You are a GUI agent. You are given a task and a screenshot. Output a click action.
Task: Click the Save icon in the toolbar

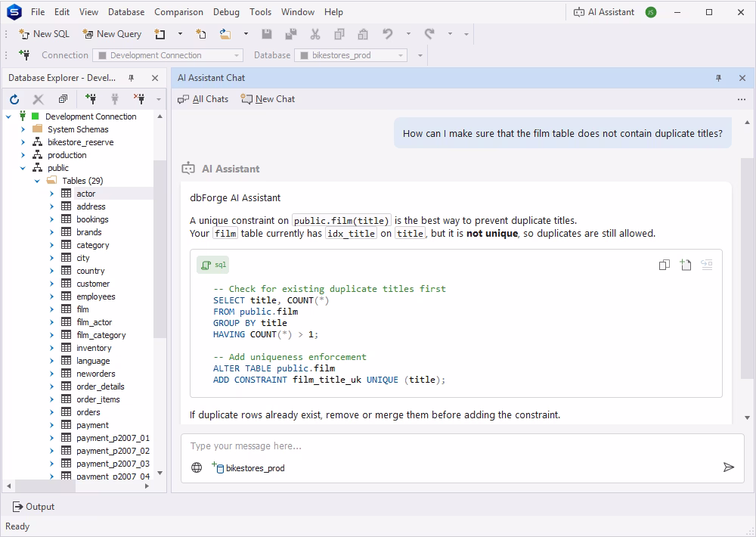point(267,34)
